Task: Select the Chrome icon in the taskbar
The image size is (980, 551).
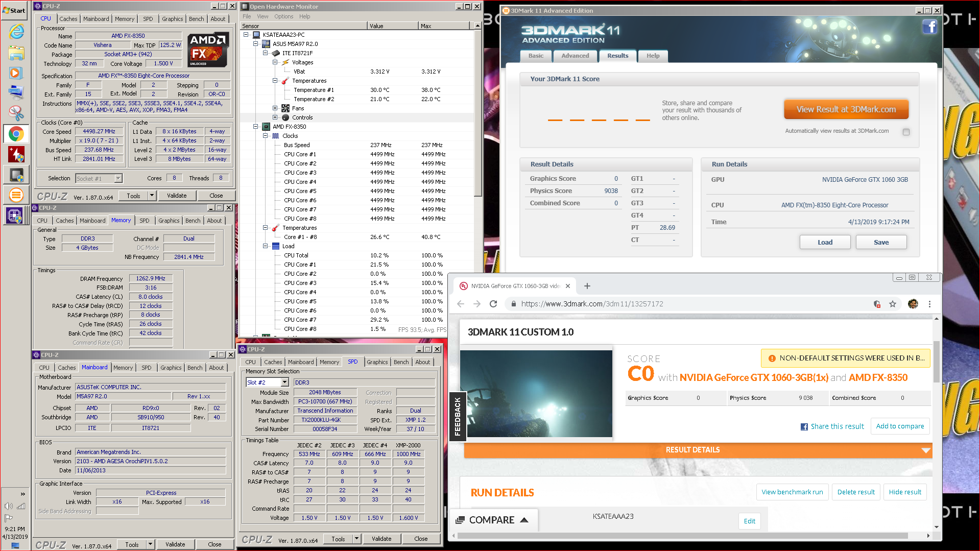Action: (16, 134)
